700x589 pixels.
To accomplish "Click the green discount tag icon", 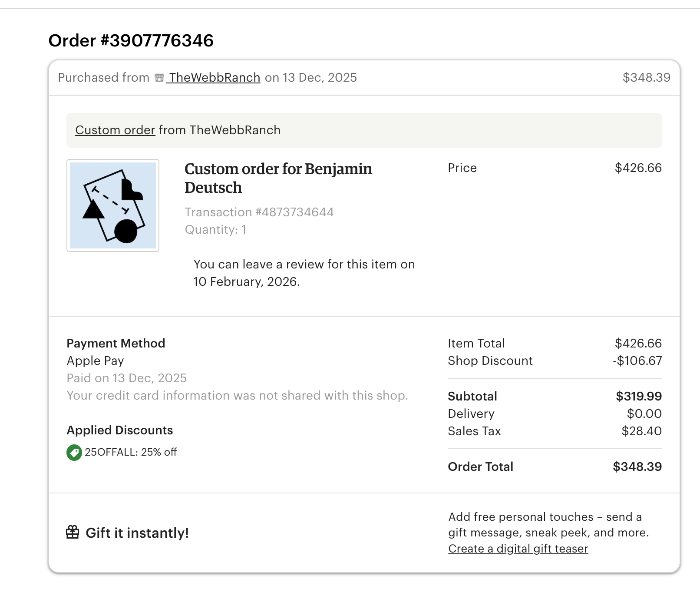I will (x=74, y=453).
